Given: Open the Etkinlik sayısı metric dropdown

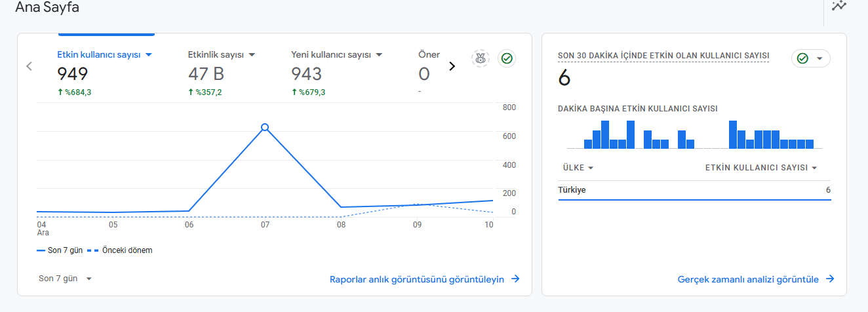Looking at the screenshot, I should (x=252, y=55).
